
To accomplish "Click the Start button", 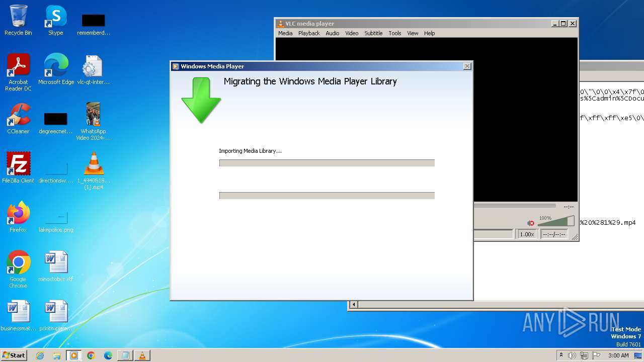I will 14,355.
